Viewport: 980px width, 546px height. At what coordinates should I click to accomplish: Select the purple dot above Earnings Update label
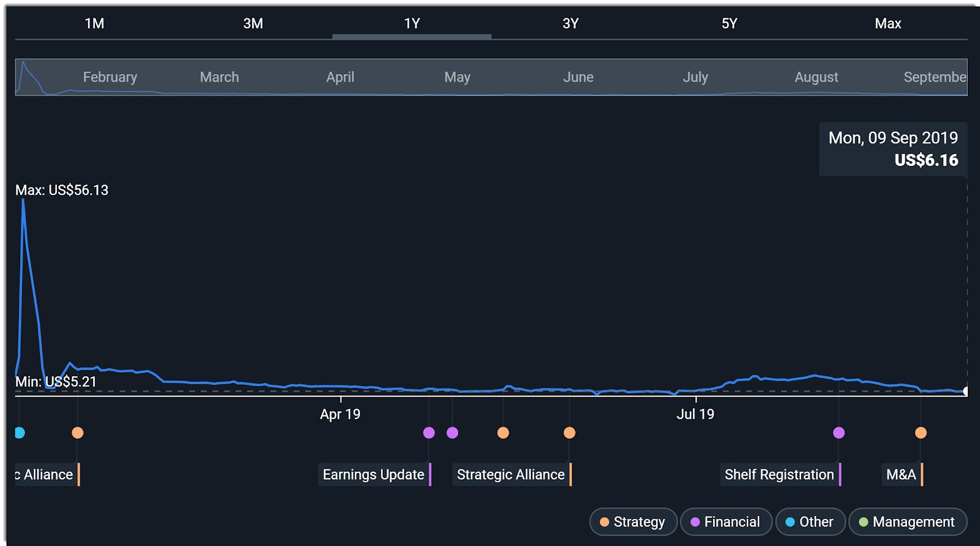[429, 433]
